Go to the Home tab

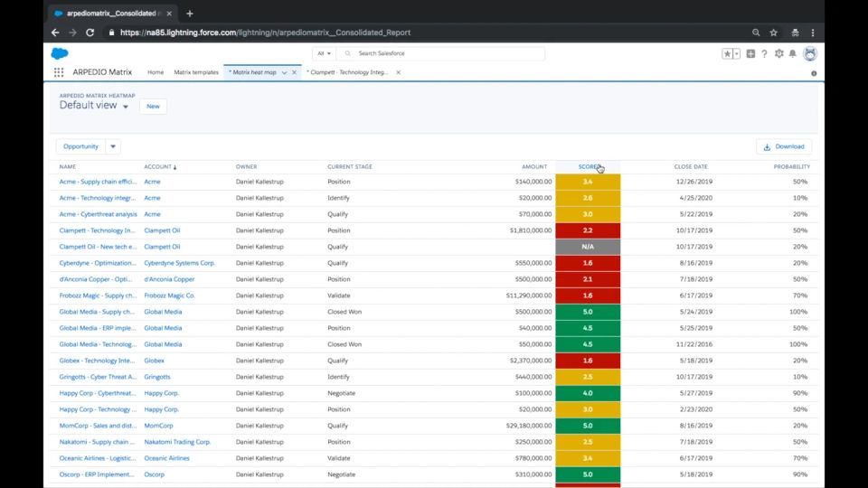pyautogui.click(x=156, y=72)
